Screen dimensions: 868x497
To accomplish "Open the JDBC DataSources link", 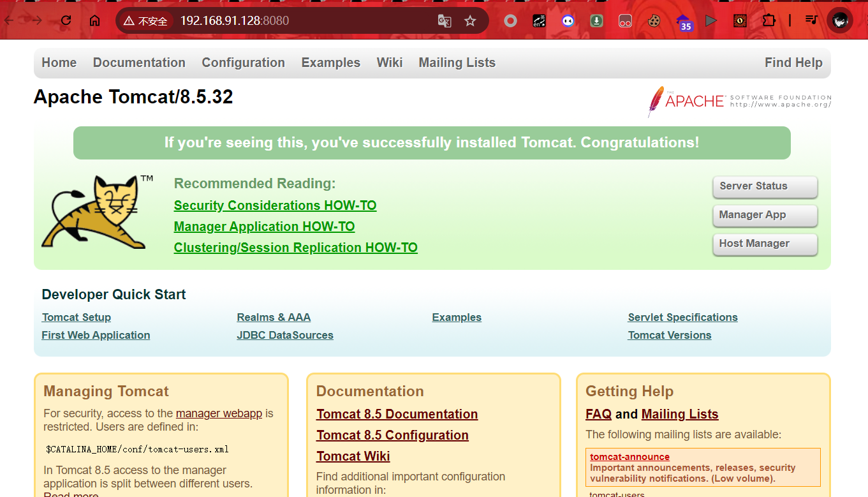I will click(x=285, y=335).
